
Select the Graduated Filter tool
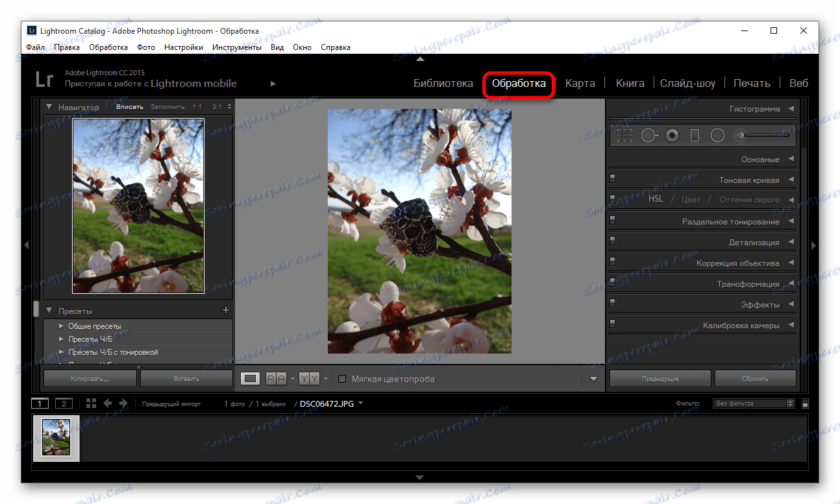click(695, 135)
